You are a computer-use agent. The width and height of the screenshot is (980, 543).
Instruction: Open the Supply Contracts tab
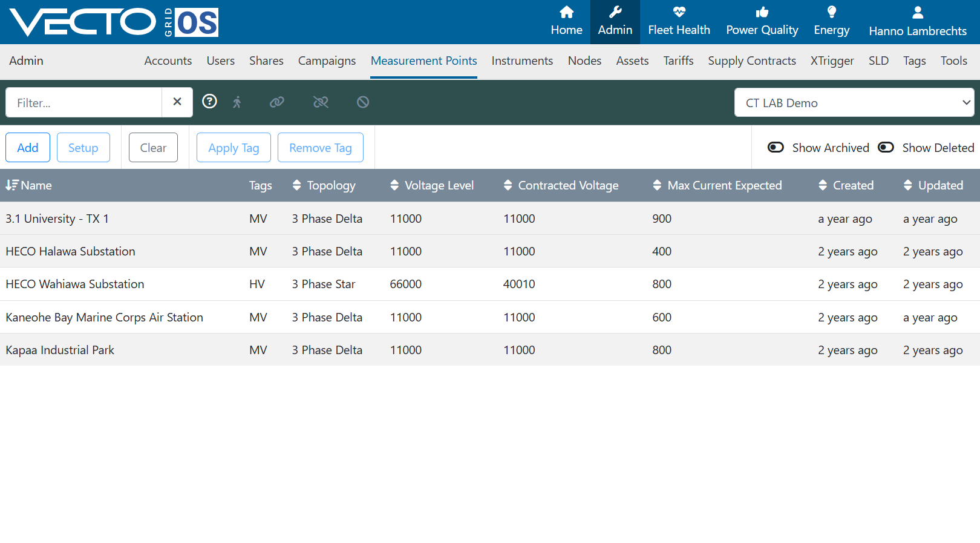click(752, 61)
